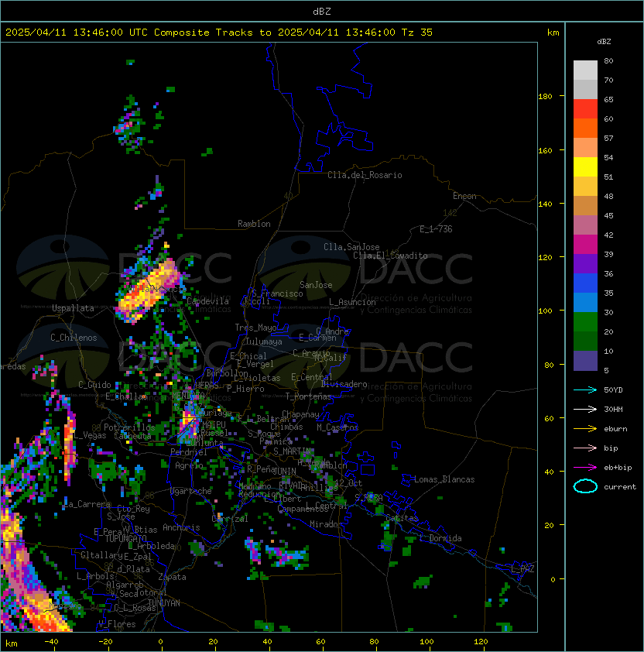Image resolution: width=644 pixels, height=652 pixels.
Task: Select the green swatch between 30 and 20
Action: click(585, 321)
